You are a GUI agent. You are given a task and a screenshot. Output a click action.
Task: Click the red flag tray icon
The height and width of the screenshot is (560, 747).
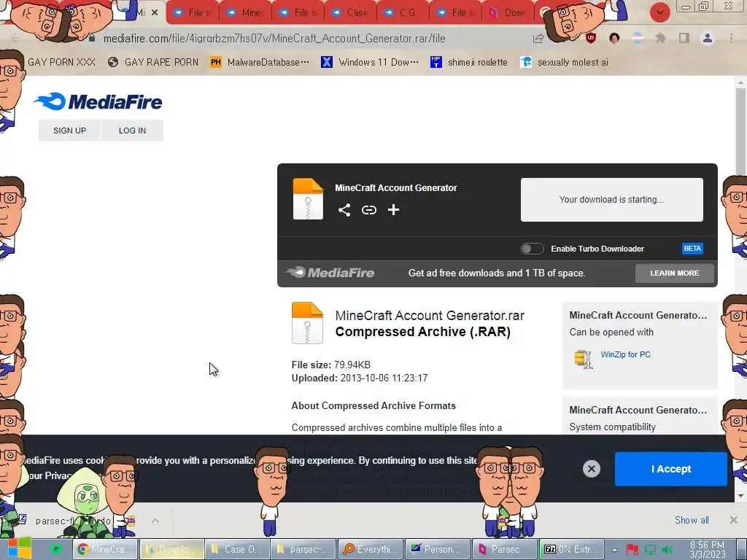coord(632,550)
